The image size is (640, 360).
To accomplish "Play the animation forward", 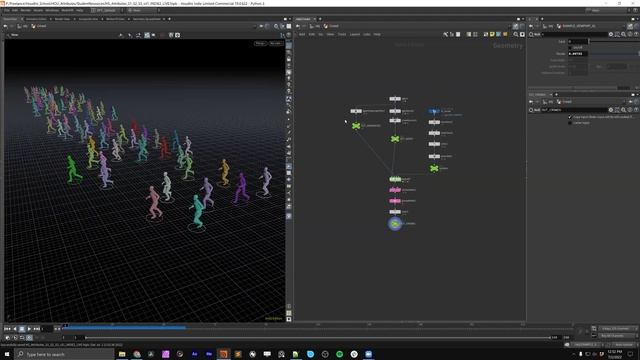I will tap(29, 329).
